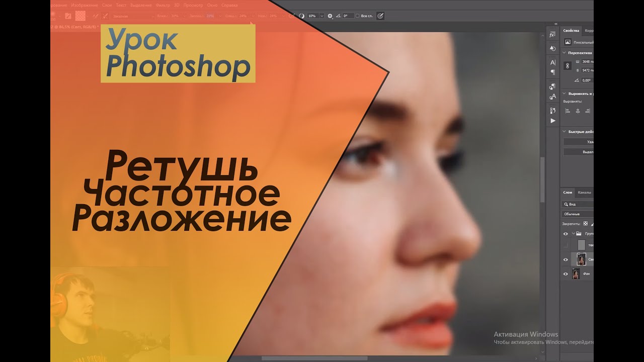Click the mixer brush color swatch
Viewport: 644px width, 362px height.
[x=80, y=16]
